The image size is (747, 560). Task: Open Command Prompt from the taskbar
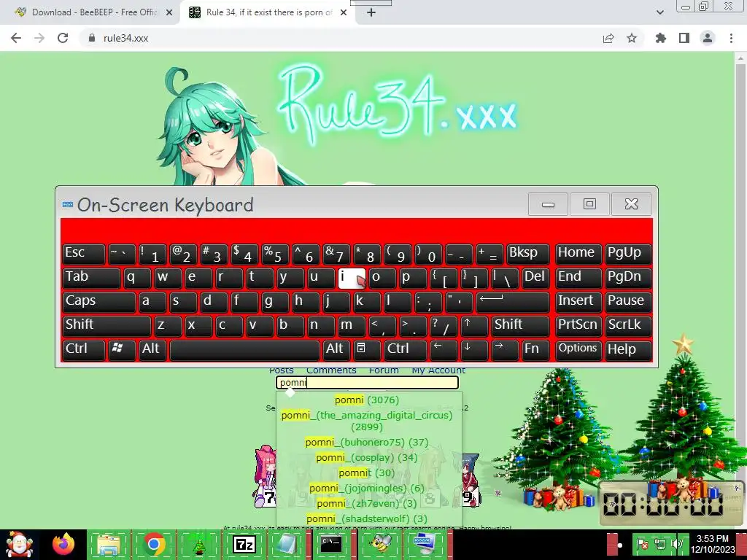tap(332, 545)
